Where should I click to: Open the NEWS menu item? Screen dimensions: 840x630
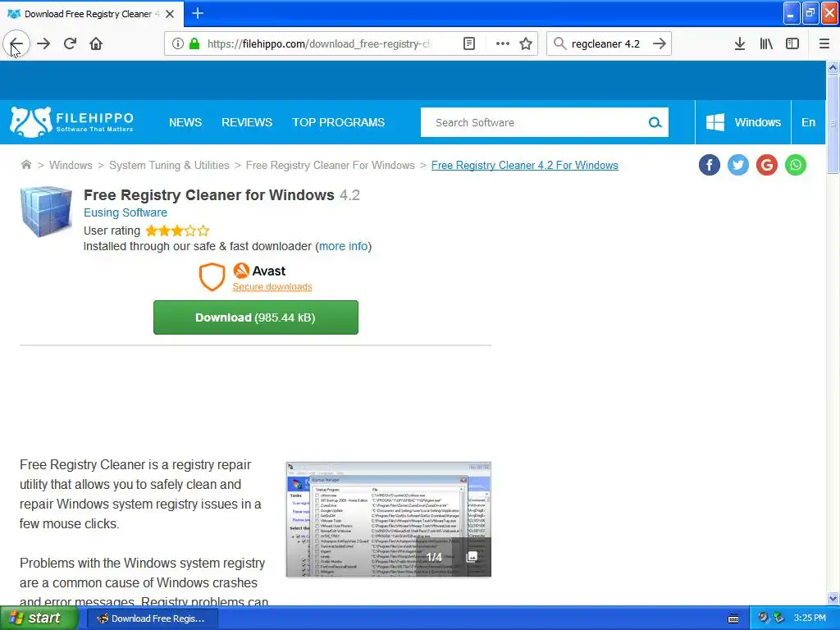[185, 122]
